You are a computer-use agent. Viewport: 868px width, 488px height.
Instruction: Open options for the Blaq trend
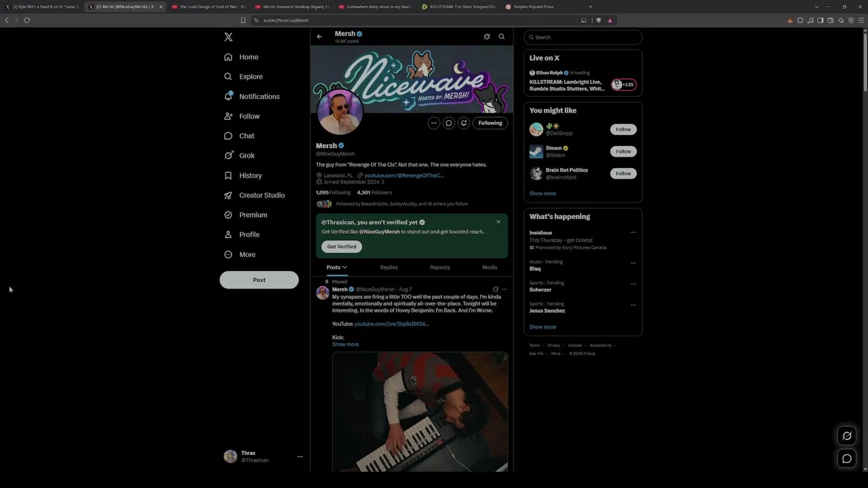[633, 263]
